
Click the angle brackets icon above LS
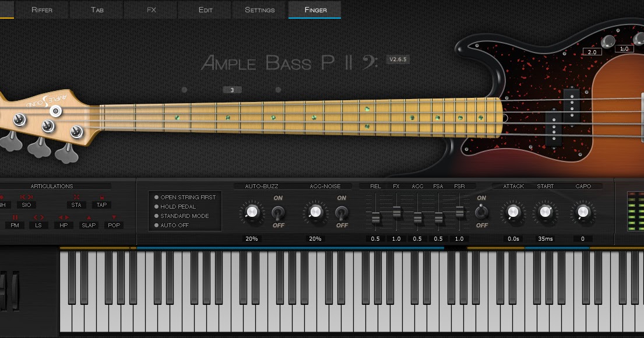(38, 217)
